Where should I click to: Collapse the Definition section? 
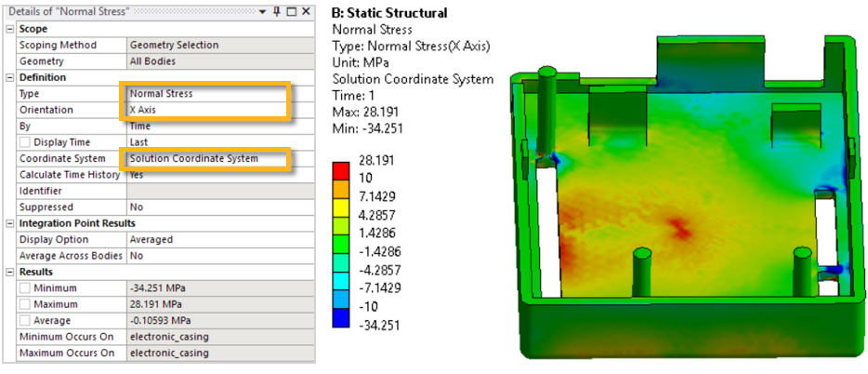pos(9,77)
